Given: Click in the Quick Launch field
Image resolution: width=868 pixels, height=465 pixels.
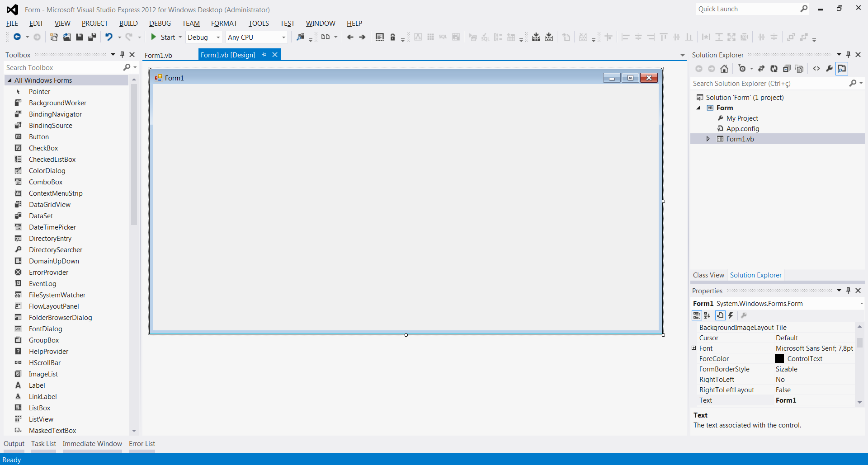Looking at the screenshot, I should pos(747,9).
